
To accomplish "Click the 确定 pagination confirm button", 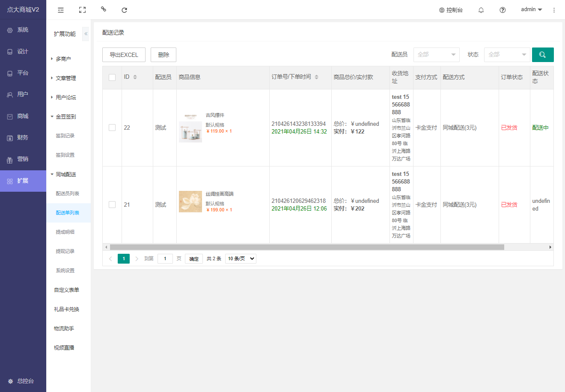I will click(194, 258).
